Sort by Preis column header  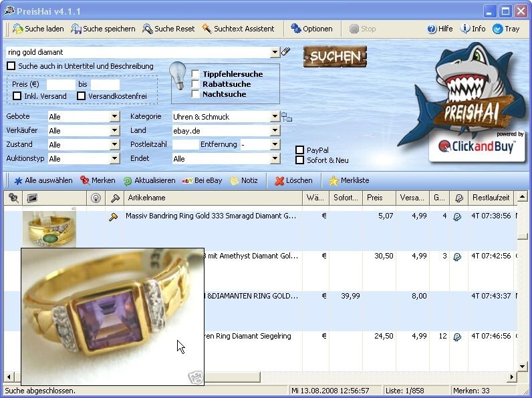tap(380, 198)
